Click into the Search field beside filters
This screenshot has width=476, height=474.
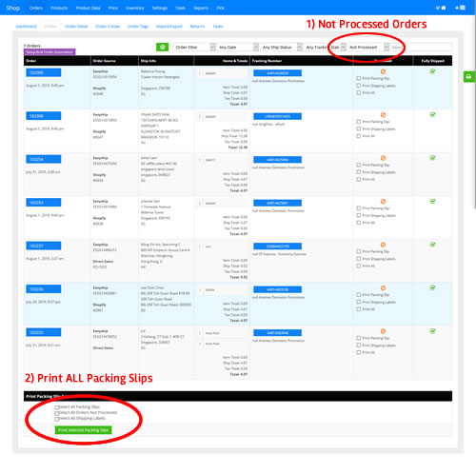coord(421,47)
